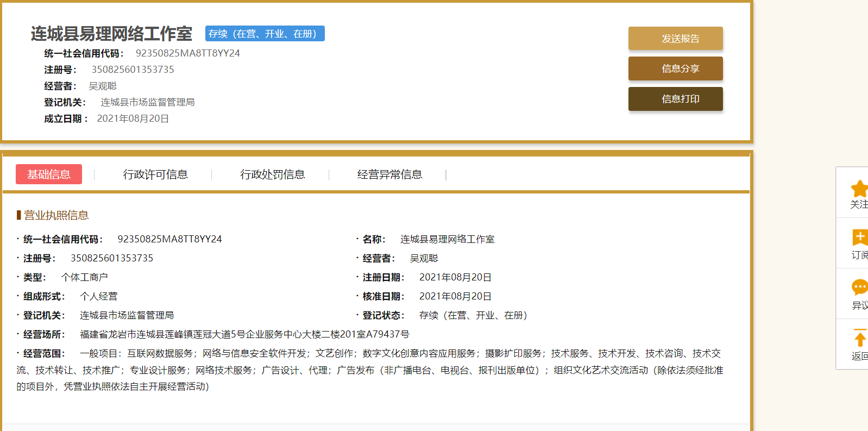868x431 pixels.
Task: Click the 信息分享 button
Action: tap(676, 68)
